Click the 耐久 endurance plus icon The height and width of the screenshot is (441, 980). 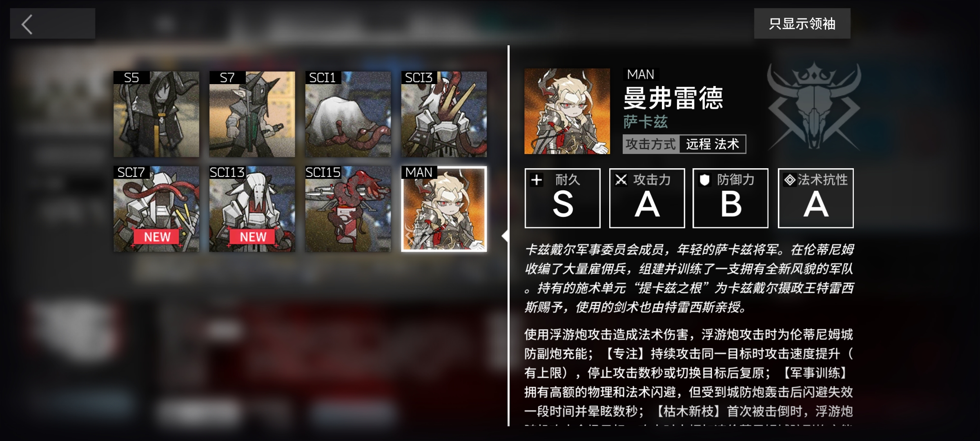coord(537,180)
